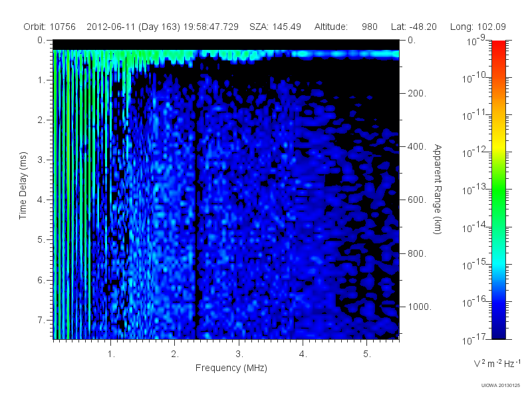Click the 'Frequency (MHz)' axis label
532x399 pixels.
click(x=231, y=368)
